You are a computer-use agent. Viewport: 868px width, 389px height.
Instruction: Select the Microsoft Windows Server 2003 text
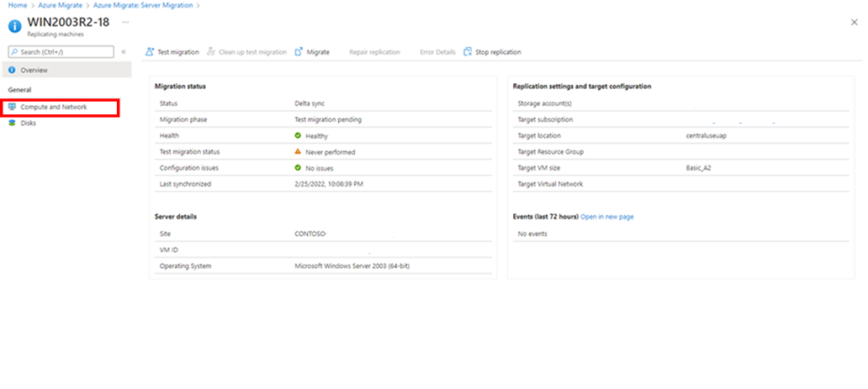coord(352,266)
